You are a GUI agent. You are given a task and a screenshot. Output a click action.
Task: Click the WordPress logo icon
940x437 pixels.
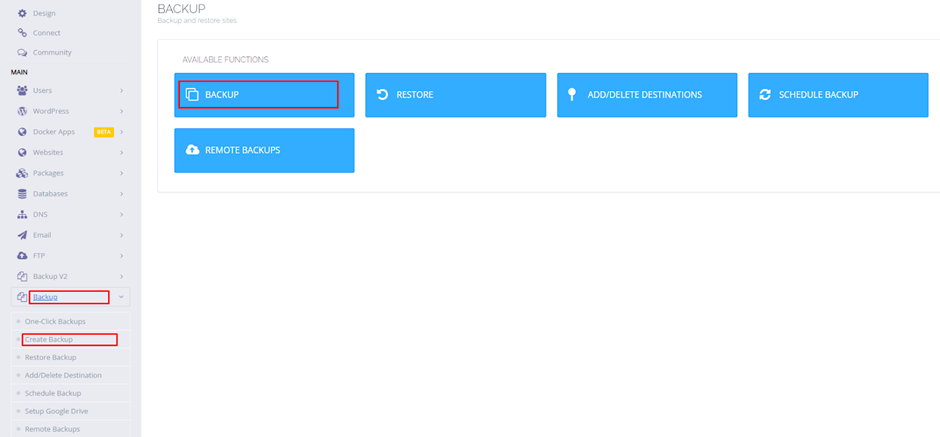(x=22, y=111)
